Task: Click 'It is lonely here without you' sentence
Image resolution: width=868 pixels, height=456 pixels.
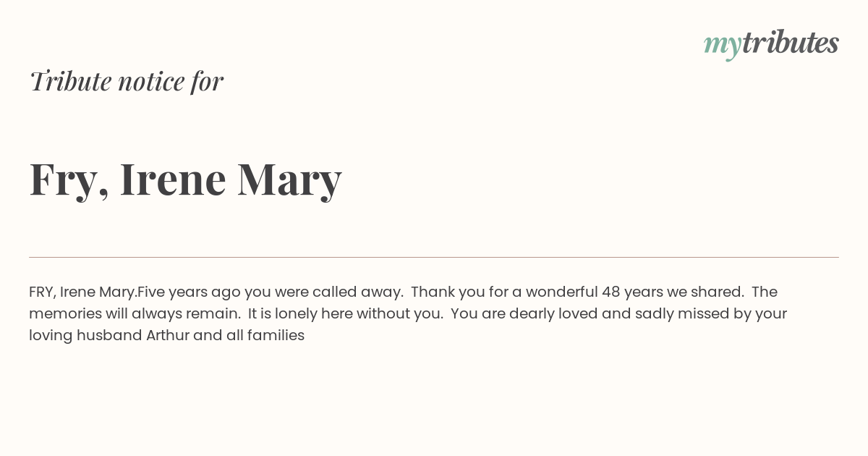Action: point(346,314)
